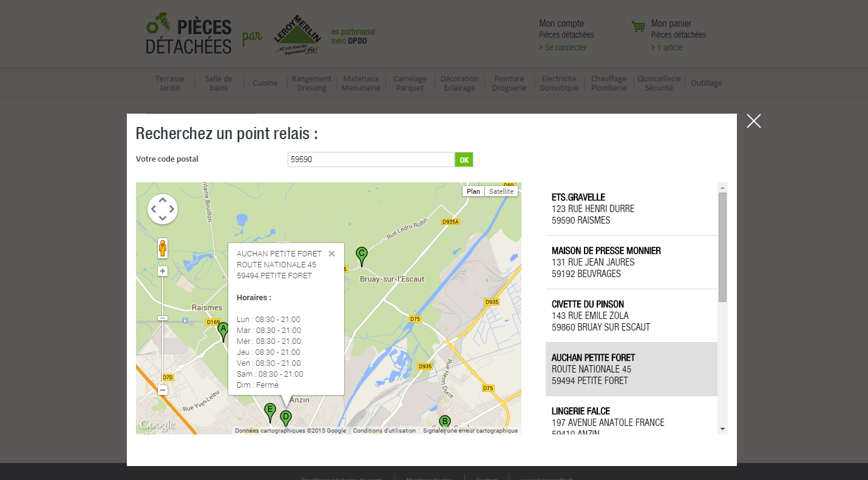Select LINGERIE FALCE relay point

pos(631,416)
